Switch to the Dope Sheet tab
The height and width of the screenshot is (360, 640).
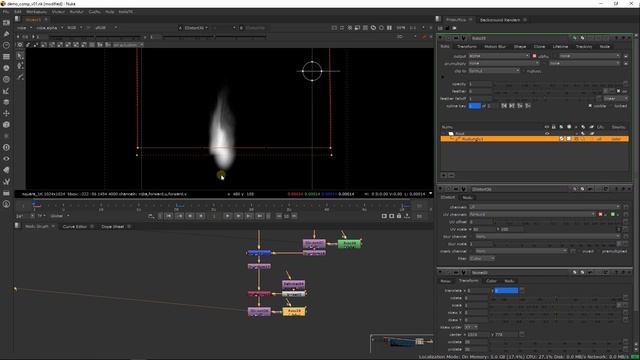(x=112, y=227)
